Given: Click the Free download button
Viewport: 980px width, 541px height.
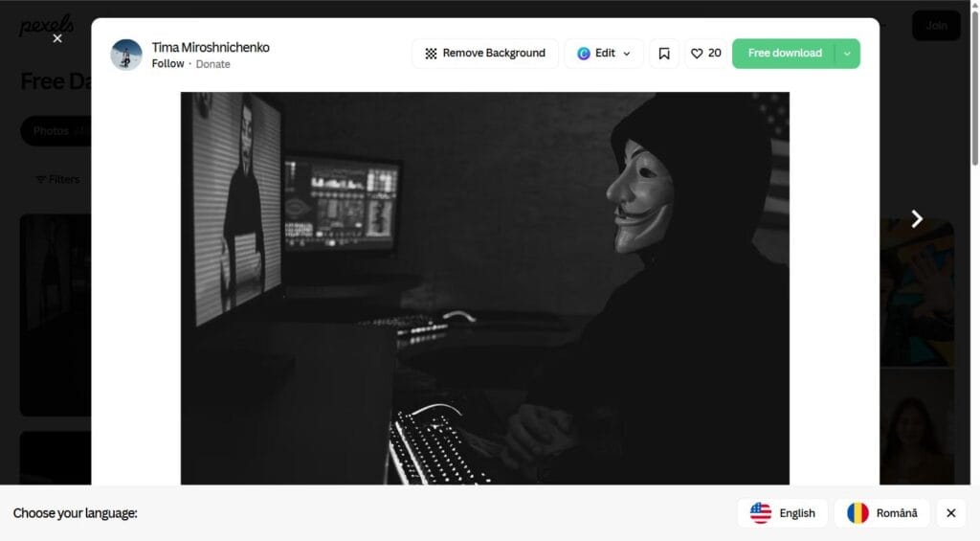Looking at the screenshot, I should click(784, 54).
